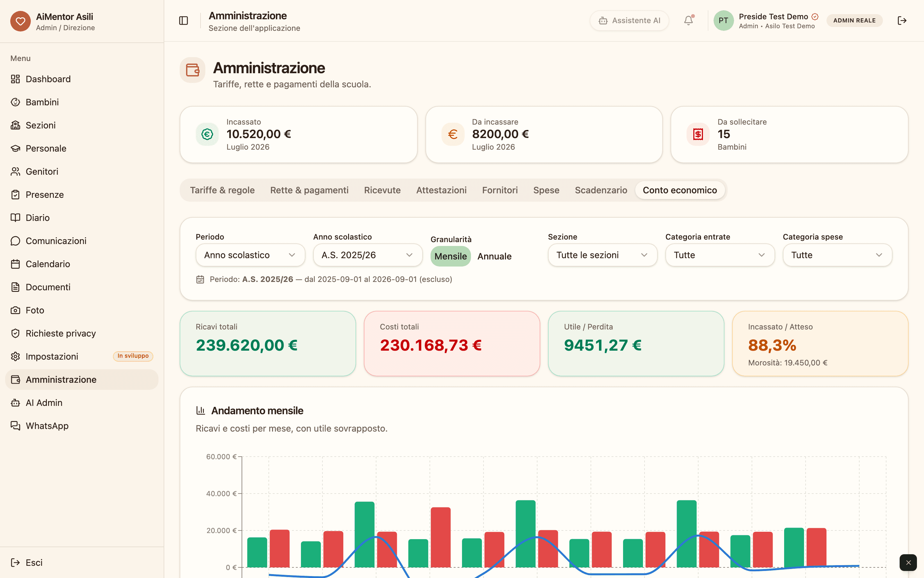The height and width of the screenshot is (578, 924).
Task: Click the WhatsApp messages icon
Action: 15,426
